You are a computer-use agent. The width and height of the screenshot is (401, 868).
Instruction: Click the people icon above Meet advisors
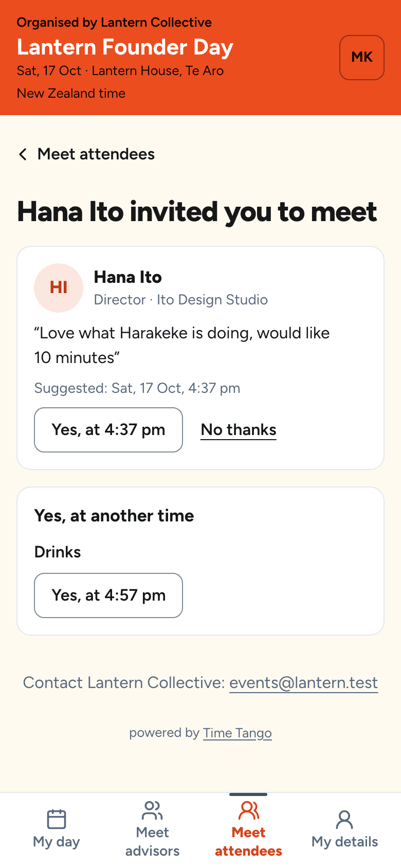tap(153, 810)
